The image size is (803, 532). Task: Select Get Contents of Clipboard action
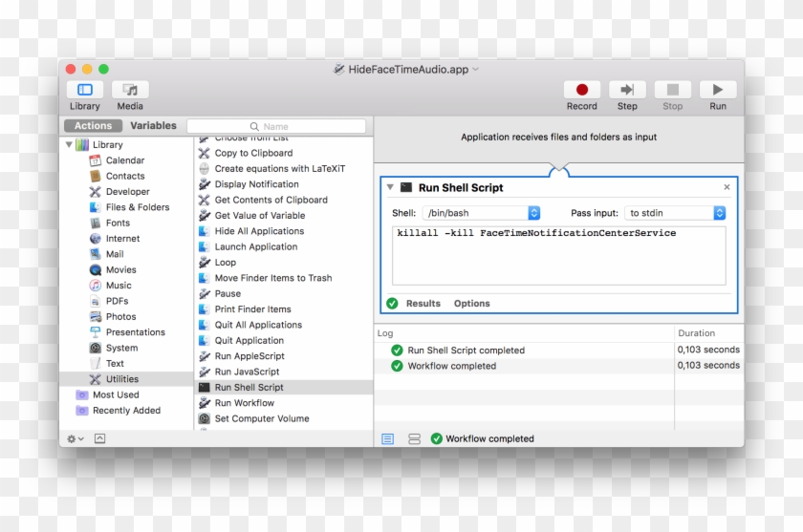pyautogui.click(x=284, y=200)
